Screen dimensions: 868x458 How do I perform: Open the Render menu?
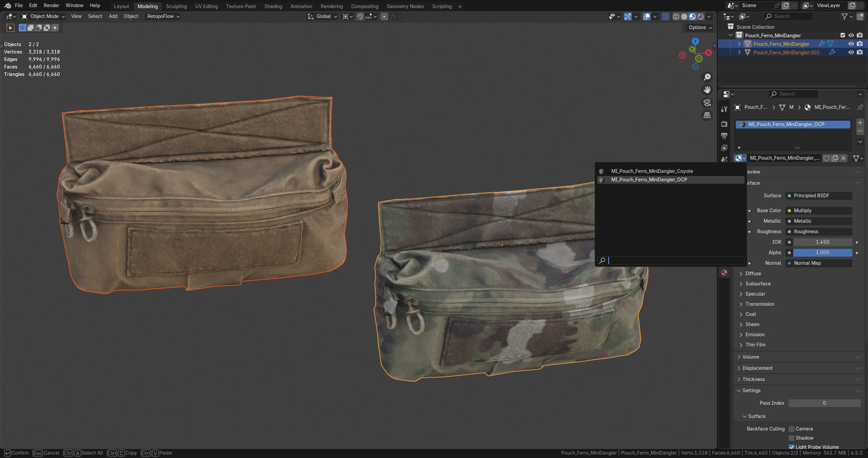[51, 5]
